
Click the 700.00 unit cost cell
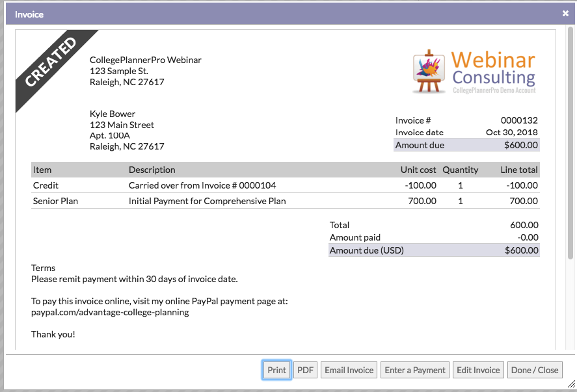coord(422,201)
